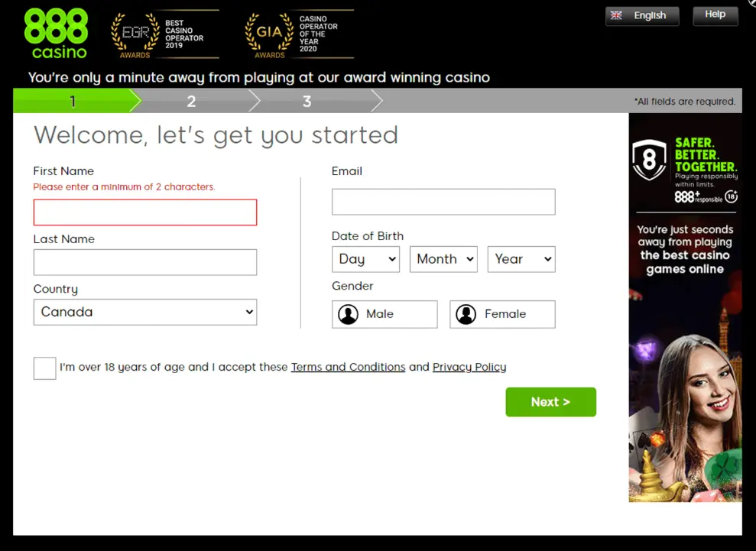Screen dimensions: 756x551
Task: Open the Terms and Conditions link
Action: click(348, 367)
